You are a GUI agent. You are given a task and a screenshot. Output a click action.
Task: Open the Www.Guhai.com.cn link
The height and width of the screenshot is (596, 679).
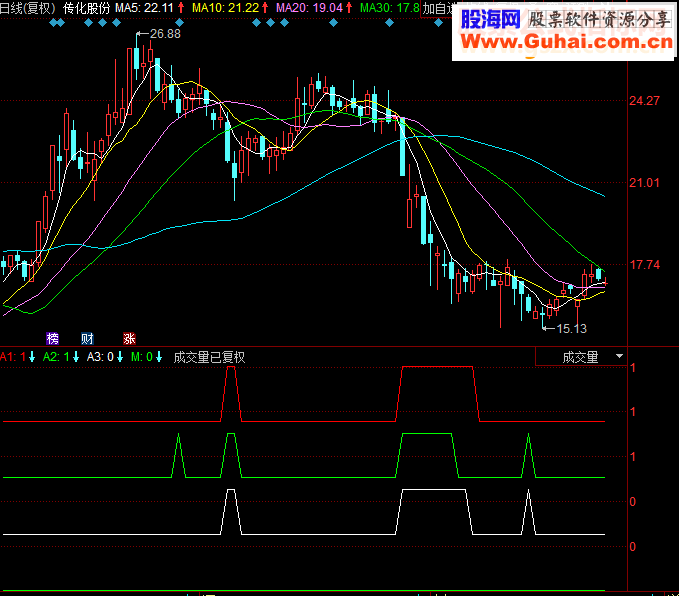[x=566, y=42]
